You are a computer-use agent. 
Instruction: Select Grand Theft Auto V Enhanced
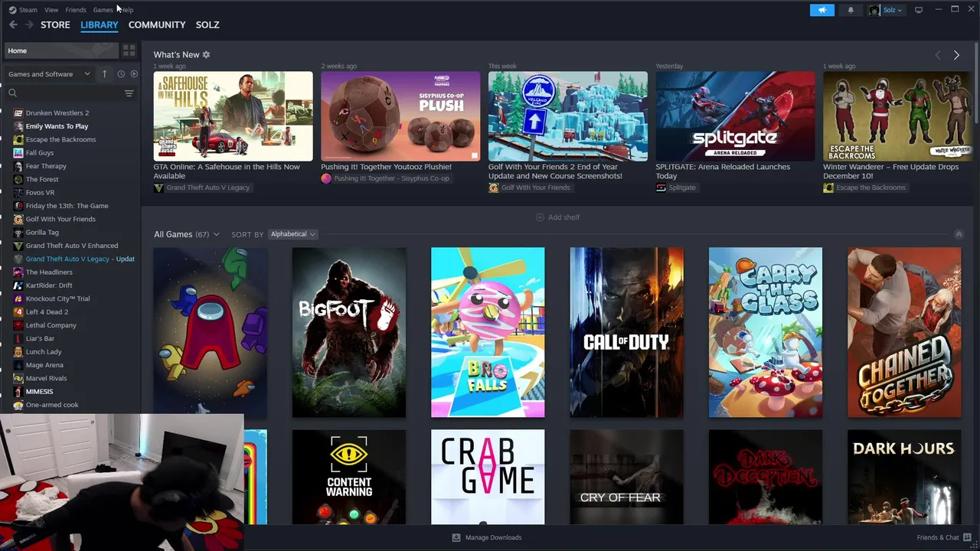pos(72,246)
